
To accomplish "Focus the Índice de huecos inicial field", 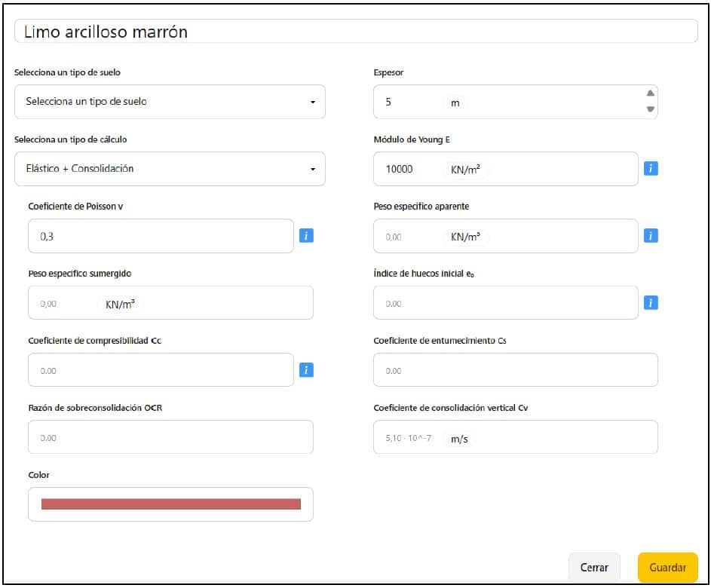I will 506,302.
